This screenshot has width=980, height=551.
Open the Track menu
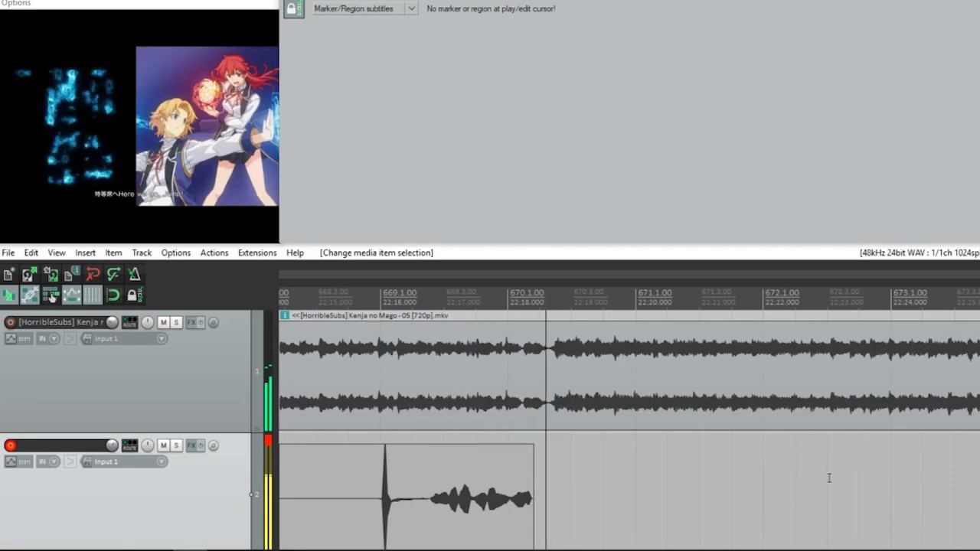pos(142,253)
